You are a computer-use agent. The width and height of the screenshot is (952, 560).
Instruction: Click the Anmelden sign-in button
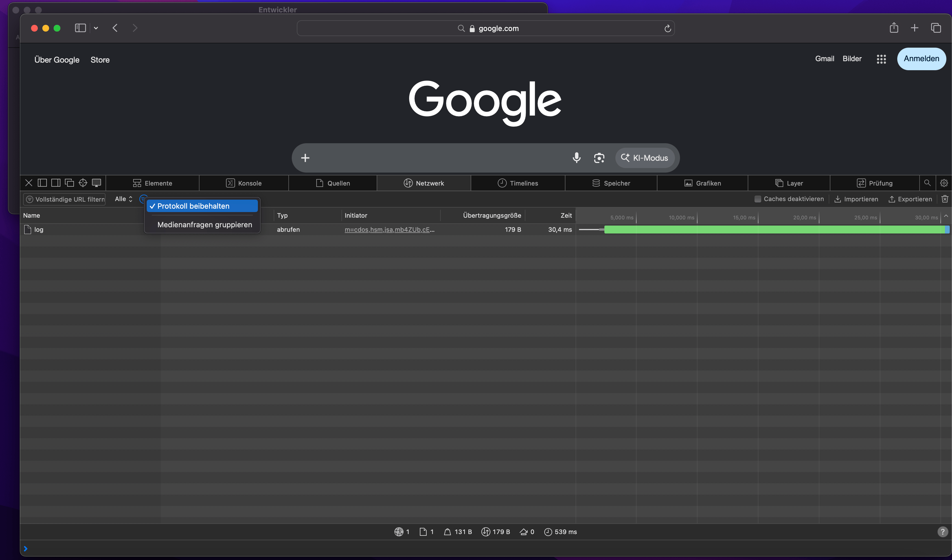922,59
